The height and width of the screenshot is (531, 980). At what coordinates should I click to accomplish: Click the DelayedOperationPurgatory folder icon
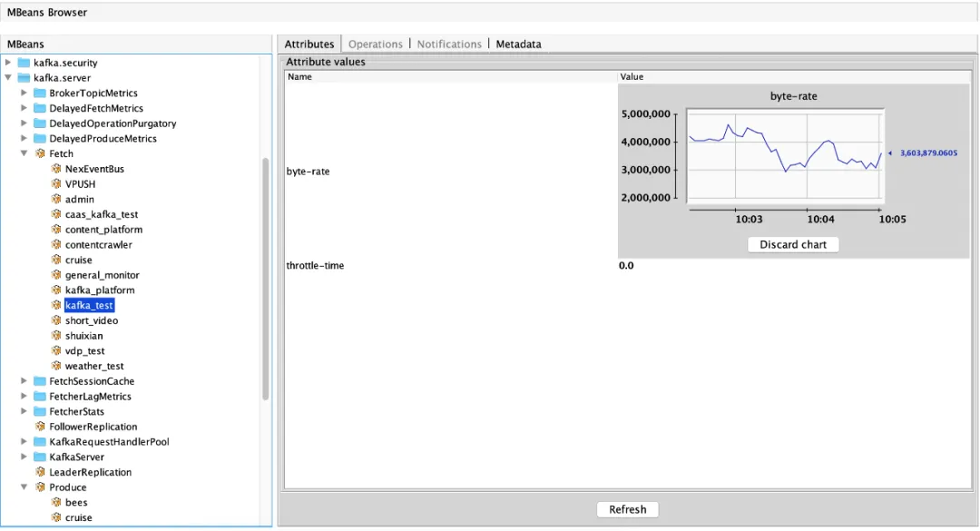(39, 123)
